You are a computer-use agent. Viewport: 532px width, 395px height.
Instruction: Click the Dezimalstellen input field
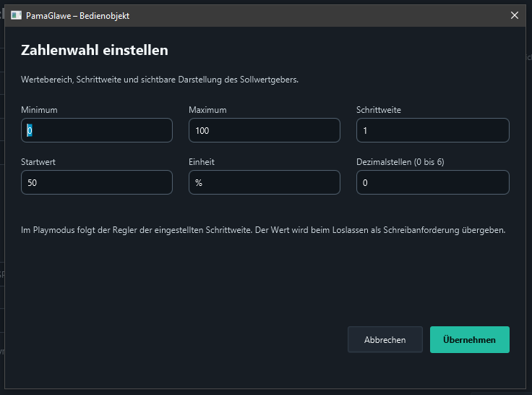(x=432, y=182)
